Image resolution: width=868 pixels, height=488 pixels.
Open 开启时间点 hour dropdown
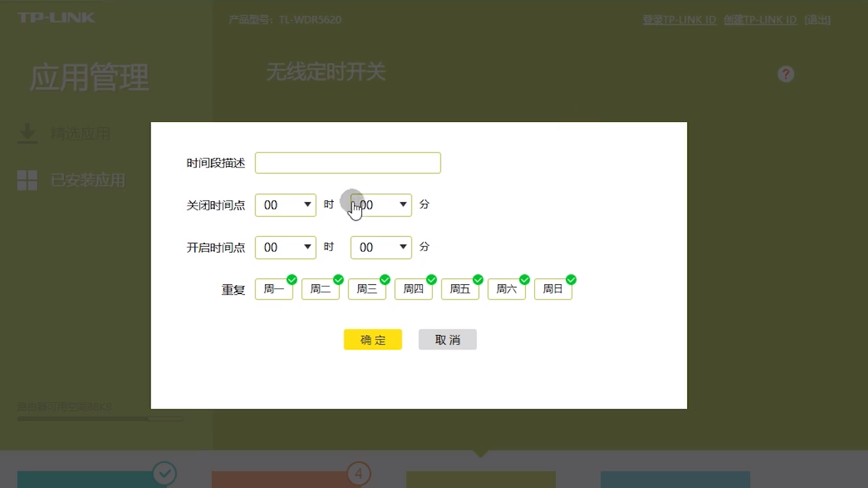[x=286, y=247]
